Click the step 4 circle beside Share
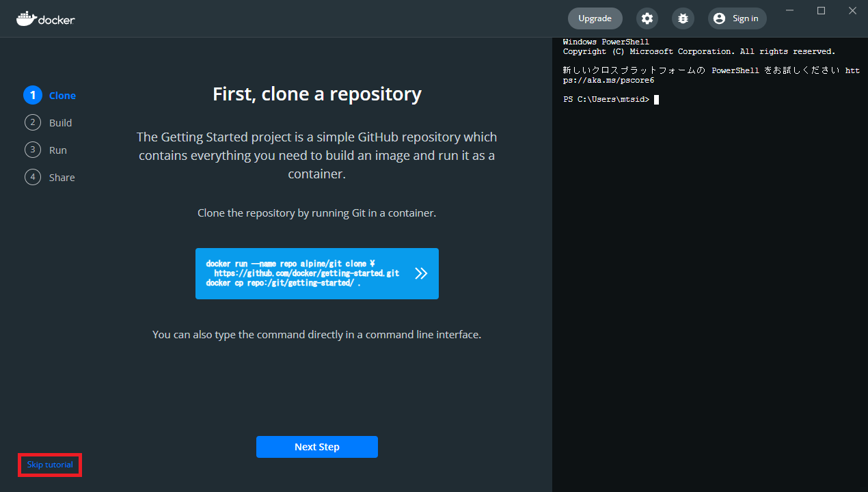This screenshot has width=868, height=492. tap(33, 177)
